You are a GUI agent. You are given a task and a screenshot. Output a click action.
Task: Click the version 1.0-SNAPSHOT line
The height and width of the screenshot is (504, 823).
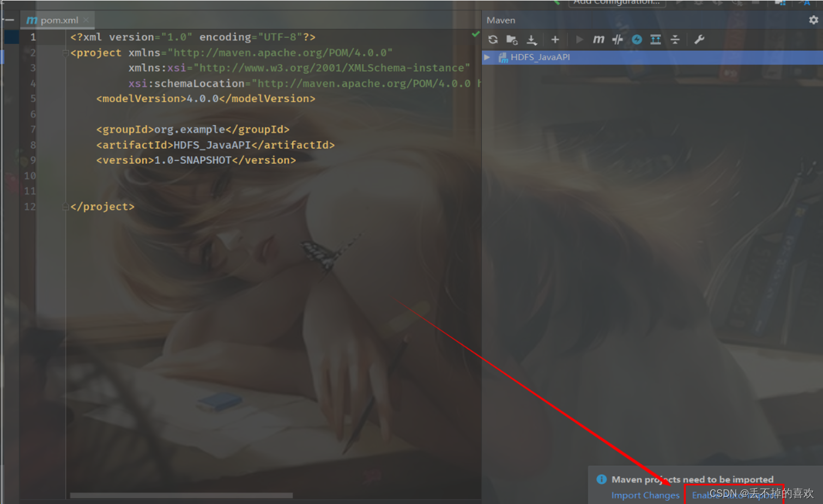tap(196, 160)
